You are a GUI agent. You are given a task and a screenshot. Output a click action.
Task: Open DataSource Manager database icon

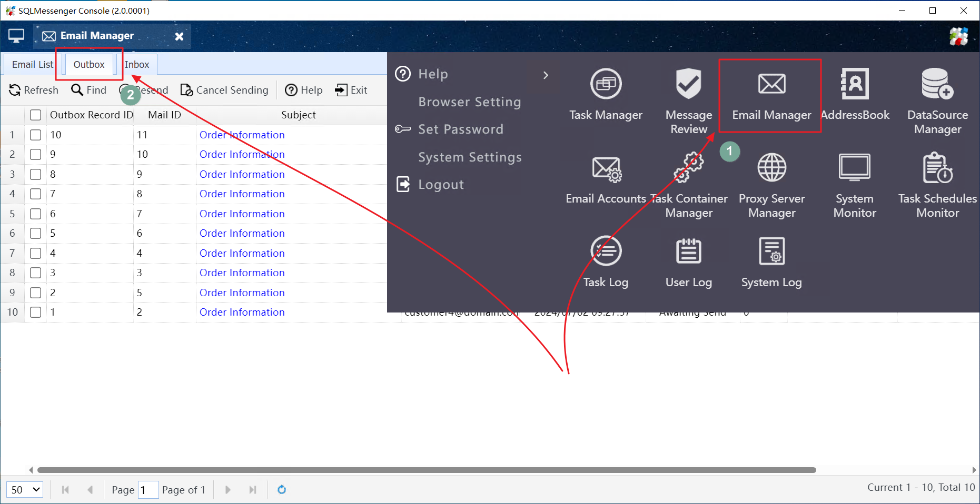(x=937, y=84)
